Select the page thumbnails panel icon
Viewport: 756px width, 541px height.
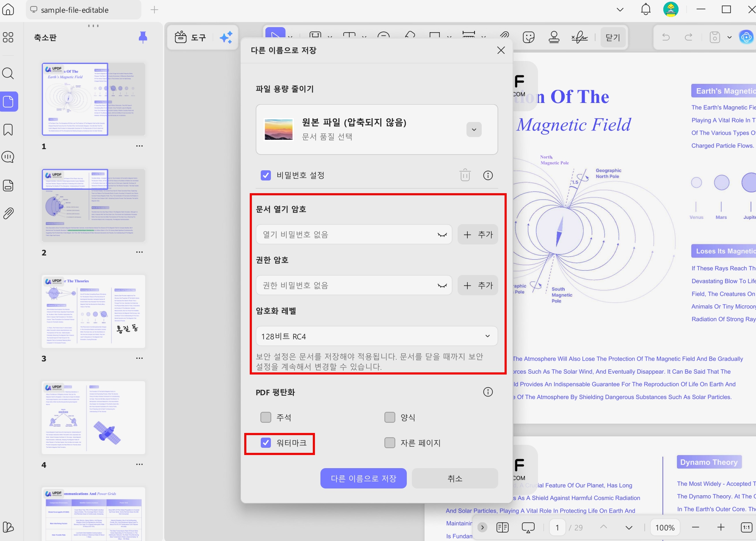(x=8, y=102)
